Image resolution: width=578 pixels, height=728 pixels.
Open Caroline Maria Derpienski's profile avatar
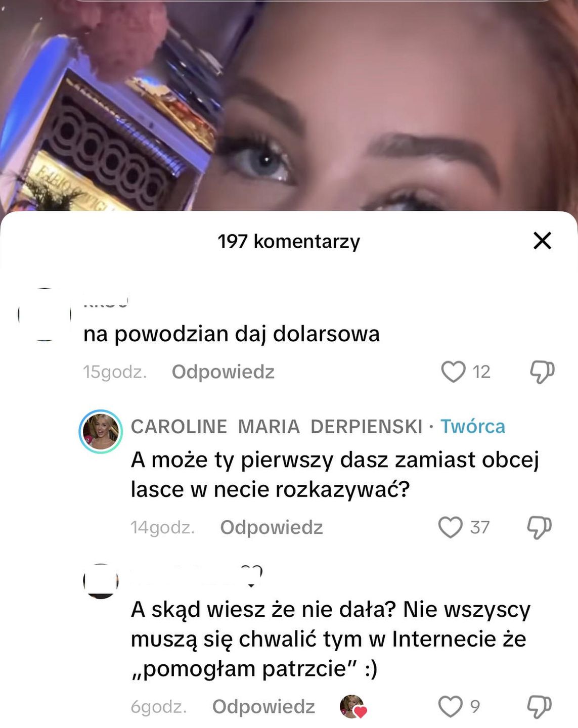[x=101, y=431]
